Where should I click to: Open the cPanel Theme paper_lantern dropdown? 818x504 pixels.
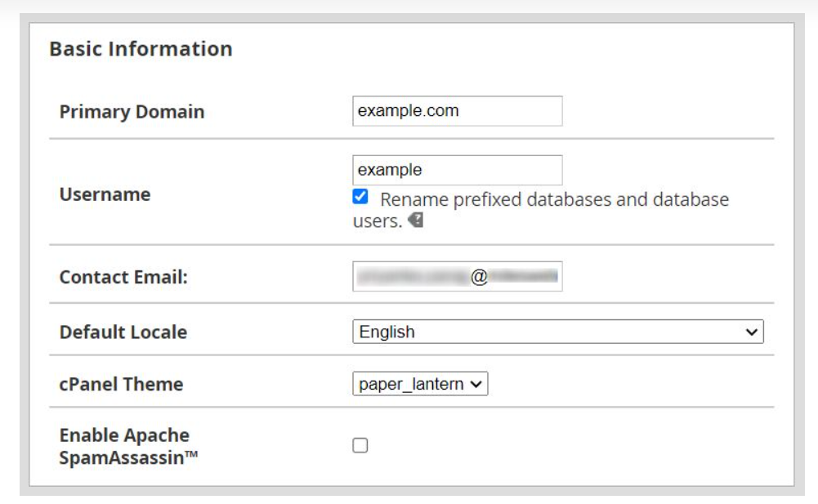(420, 384)
